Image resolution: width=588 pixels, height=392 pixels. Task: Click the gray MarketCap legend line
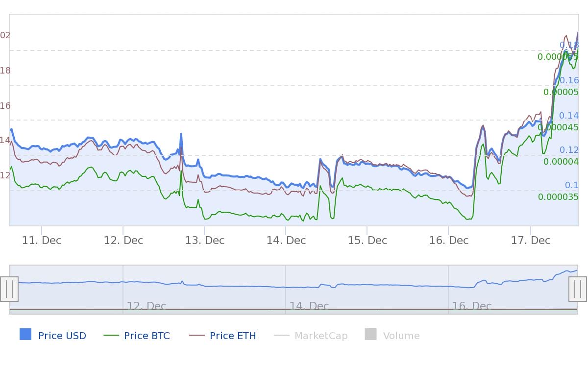tap(282, 335)
